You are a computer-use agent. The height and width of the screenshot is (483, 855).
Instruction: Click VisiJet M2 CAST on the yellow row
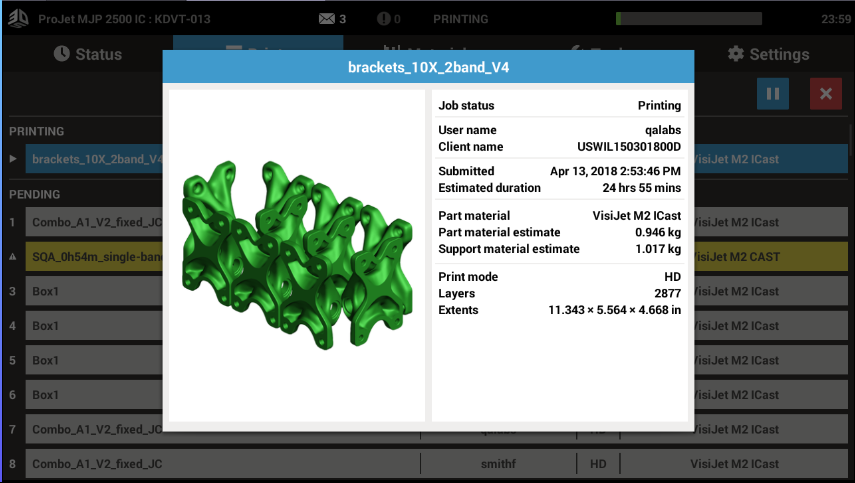point(735,257)
